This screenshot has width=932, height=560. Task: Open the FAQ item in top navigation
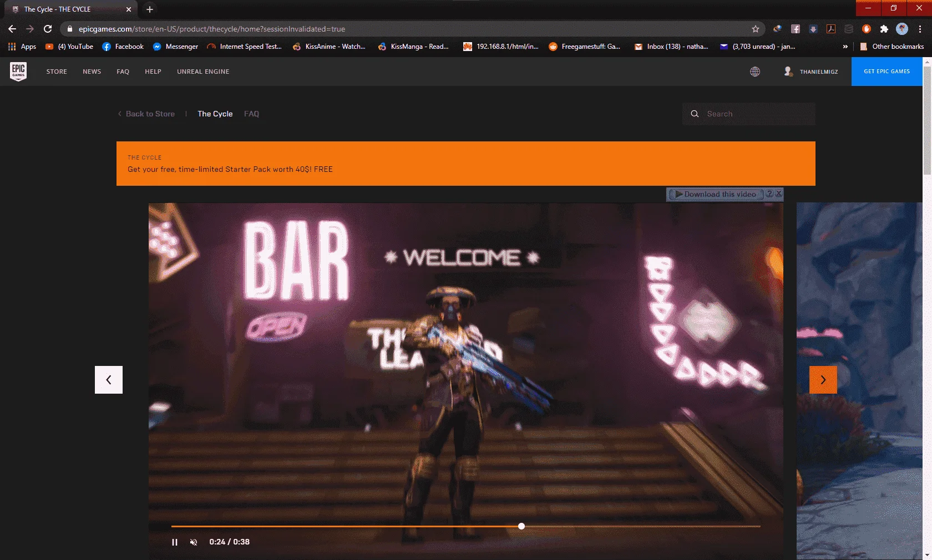click(123, 72)
